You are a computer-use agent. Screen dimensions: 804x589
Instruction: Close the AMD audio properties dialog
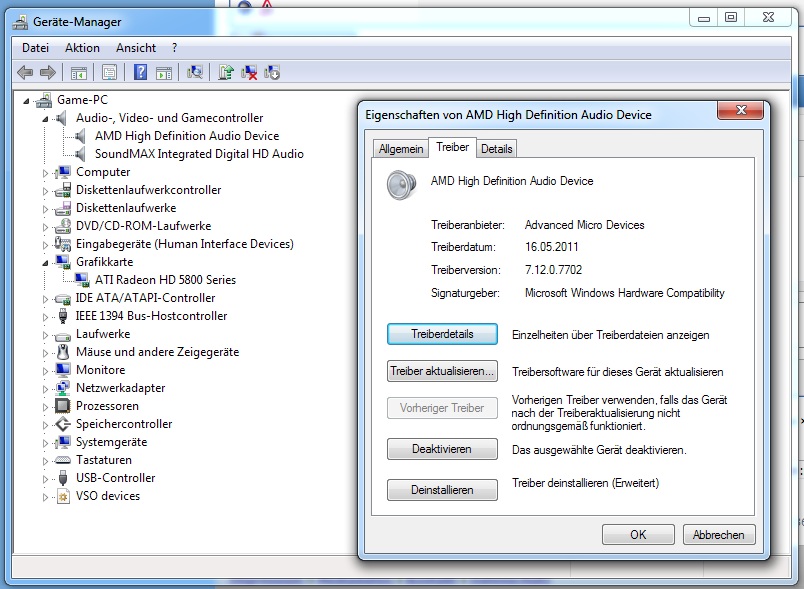(x=741, y=110)
